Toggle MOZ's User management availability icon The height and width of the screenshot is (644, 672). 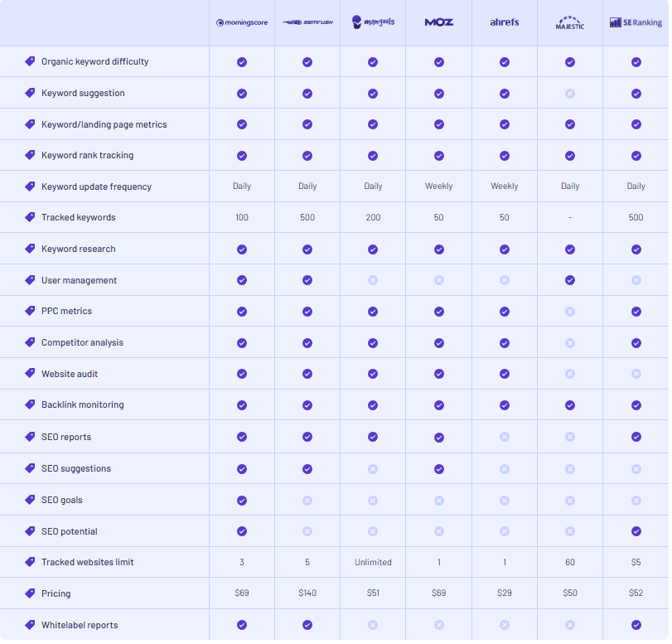tap(438, 280)
